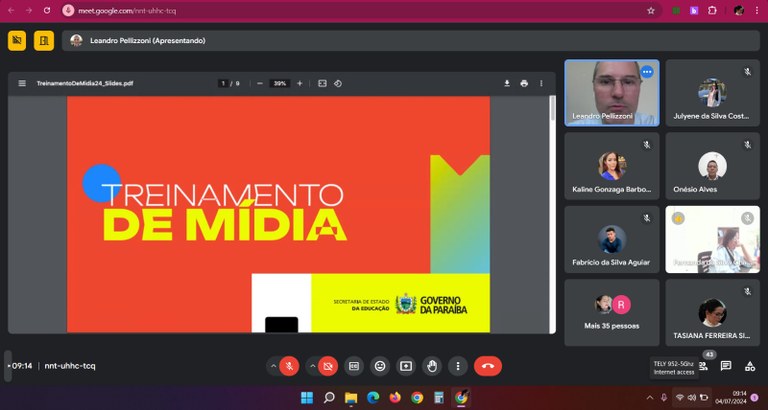This screenshot has width=768, height=410.
Task: Open the emoji reactions button
Action: [x=379, y=366]
